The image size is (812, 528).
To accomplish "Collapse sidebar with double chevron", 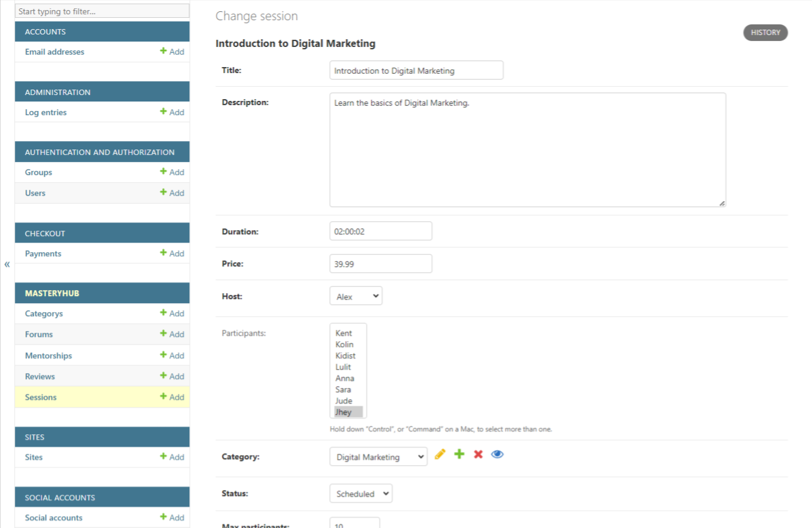I will pos(7,264).
